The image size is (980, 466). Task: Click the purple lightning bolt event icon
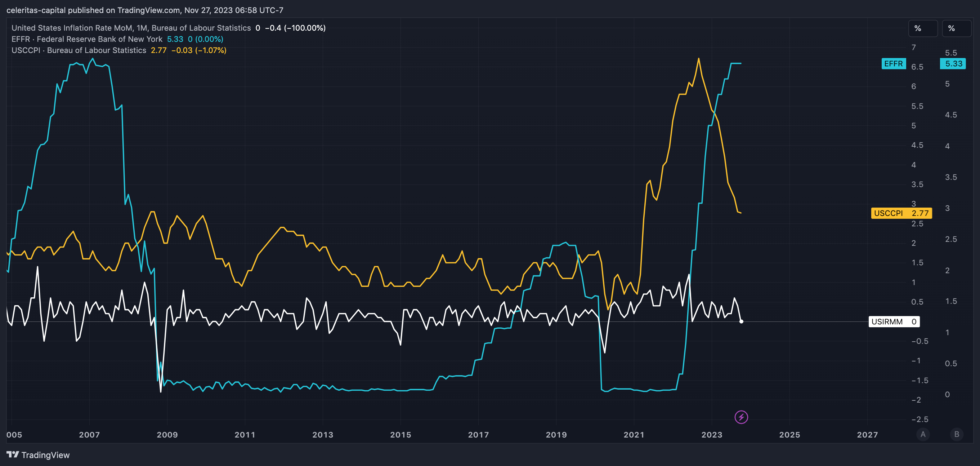[741, 417]
